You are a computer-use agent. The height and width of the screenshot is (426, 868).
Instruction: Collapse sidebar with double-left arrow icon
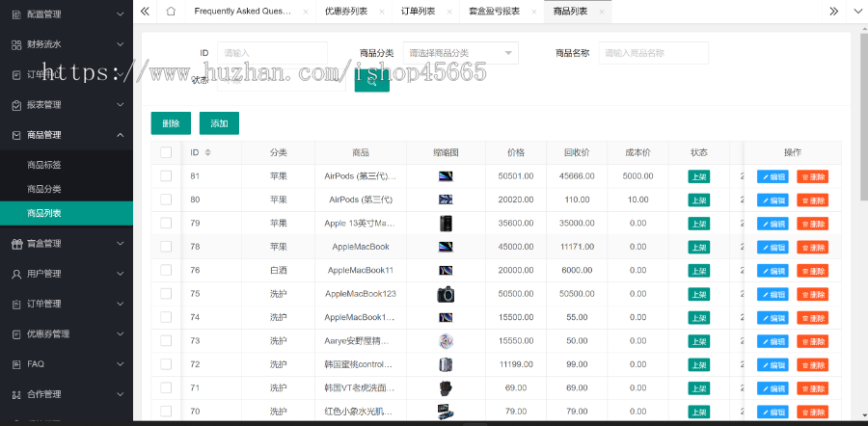point(145,11)
